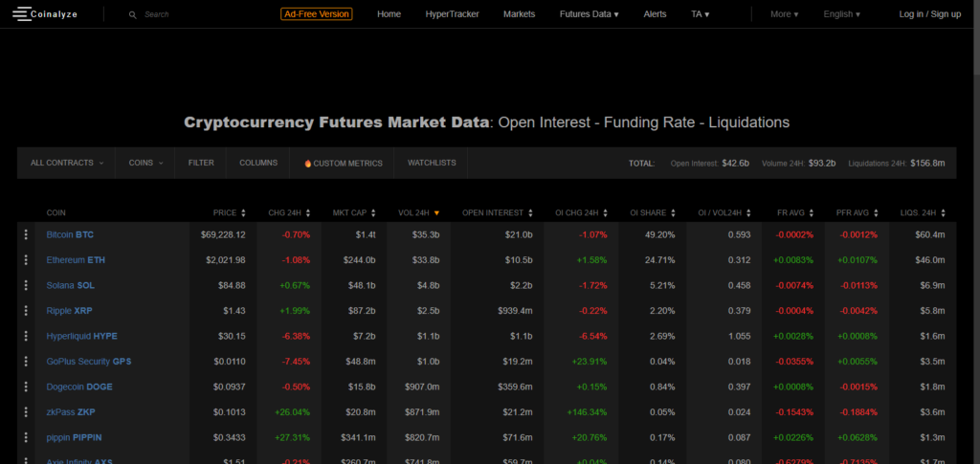Click the Log in / Sign up link
Image resolution: width=980 pixels, height=464 pixels.
(929, 14)
